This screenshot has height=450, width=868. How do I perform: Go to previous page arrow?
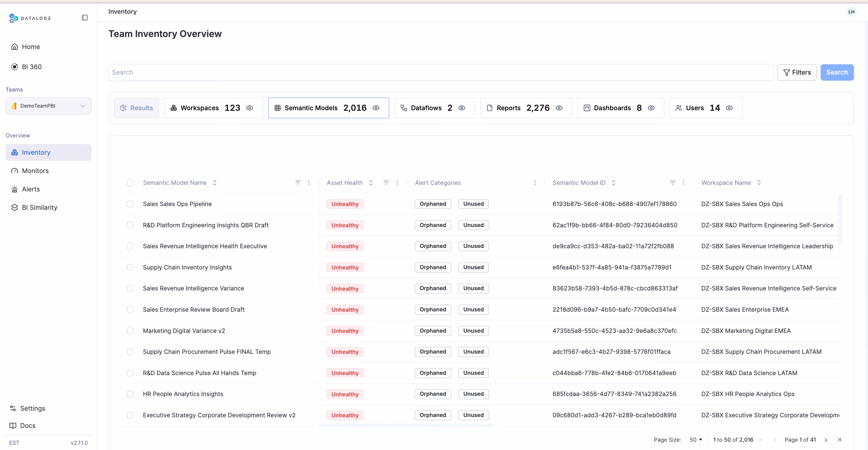pyautogui.click(x=774, y=440)
